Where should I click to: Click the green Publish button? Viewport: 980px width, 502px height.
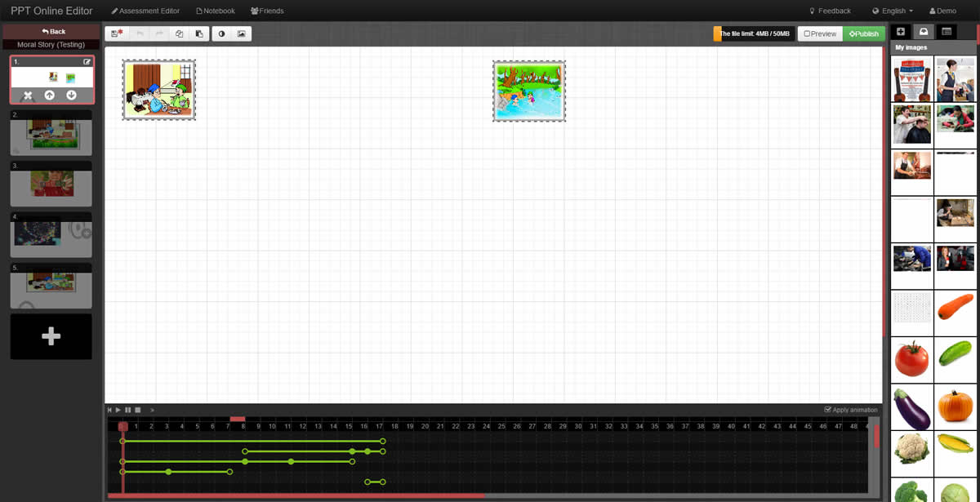point(863,34)
